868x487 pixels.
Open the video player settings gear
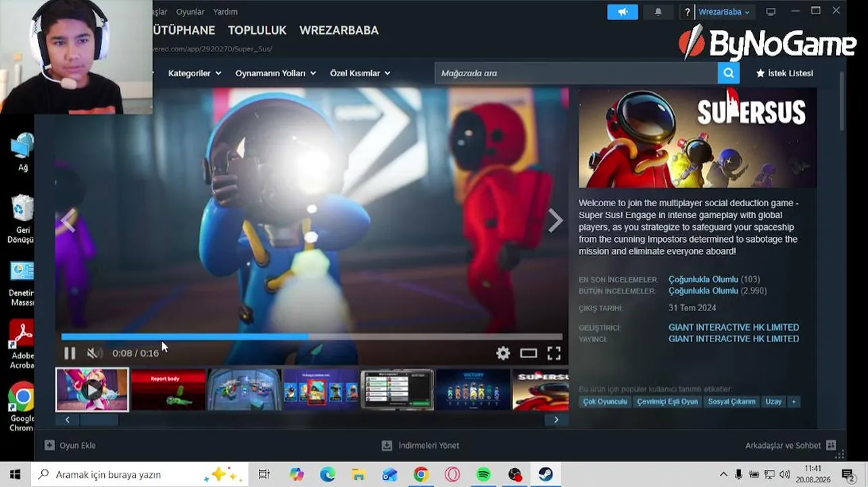pos(503,353)
